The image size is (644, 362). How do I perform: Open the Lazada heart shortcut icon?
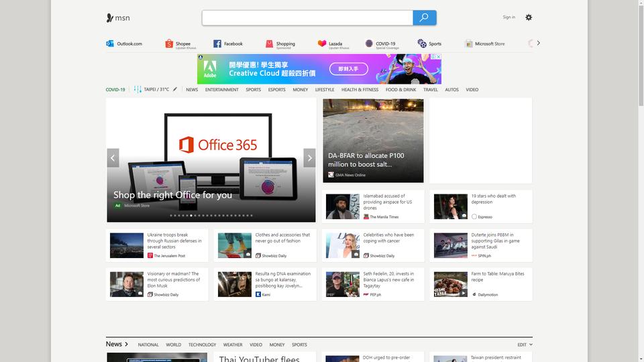point(322,43)
